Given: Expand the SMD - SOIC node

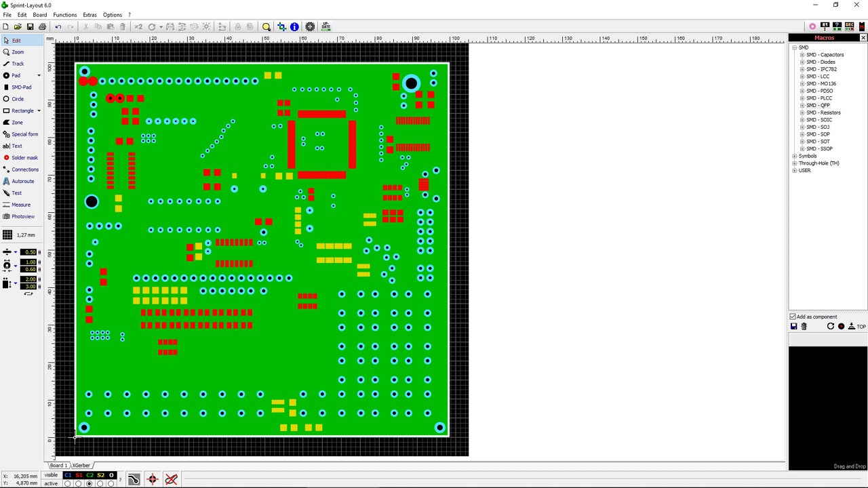Looking at the screenshot, I should coord(802,120).
